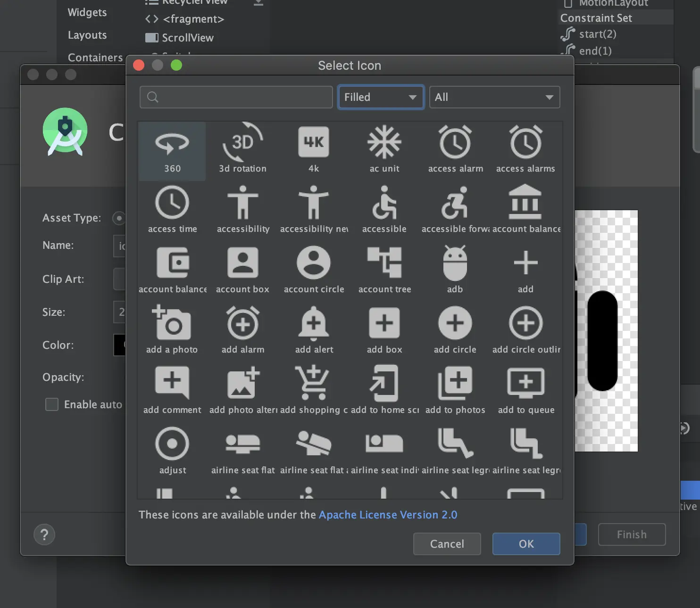Select the Asset Type radio button

(x=119, y=218)
